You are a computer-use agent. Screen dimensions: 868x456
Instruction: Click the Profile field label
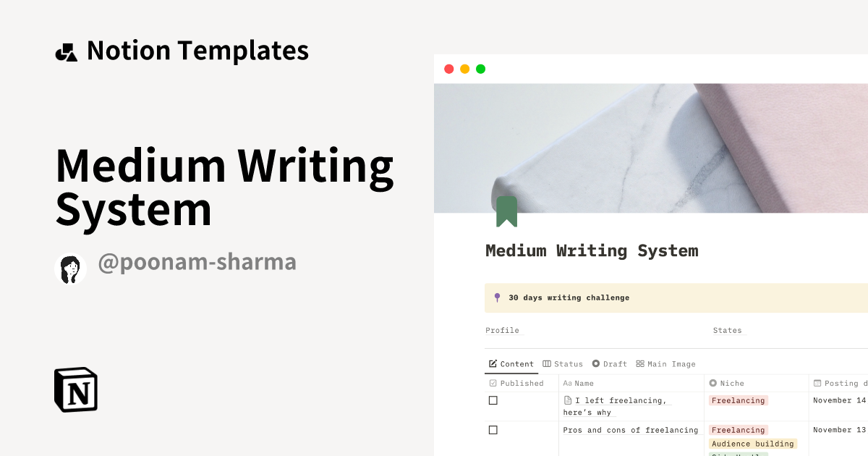point(502,331)
